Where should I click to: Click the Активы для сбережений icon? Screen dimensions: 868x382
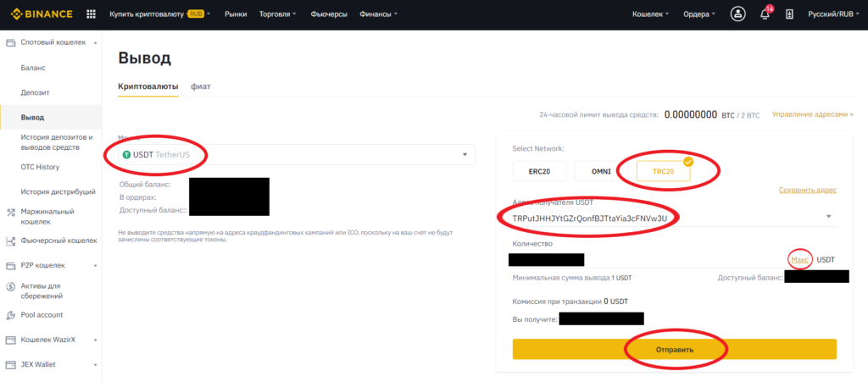[x=10, y=286]
